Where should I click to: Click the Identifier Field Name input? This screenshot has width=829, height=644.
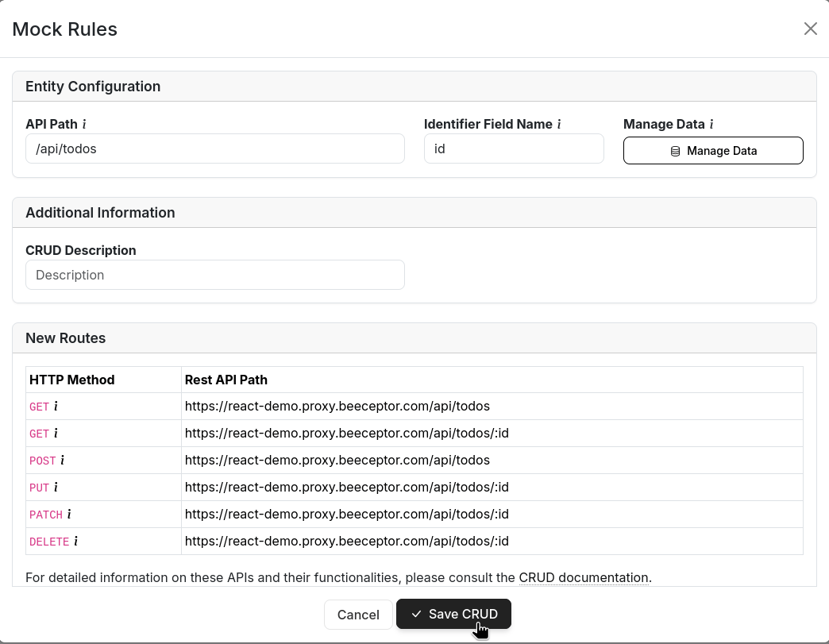tap(514, 148)
